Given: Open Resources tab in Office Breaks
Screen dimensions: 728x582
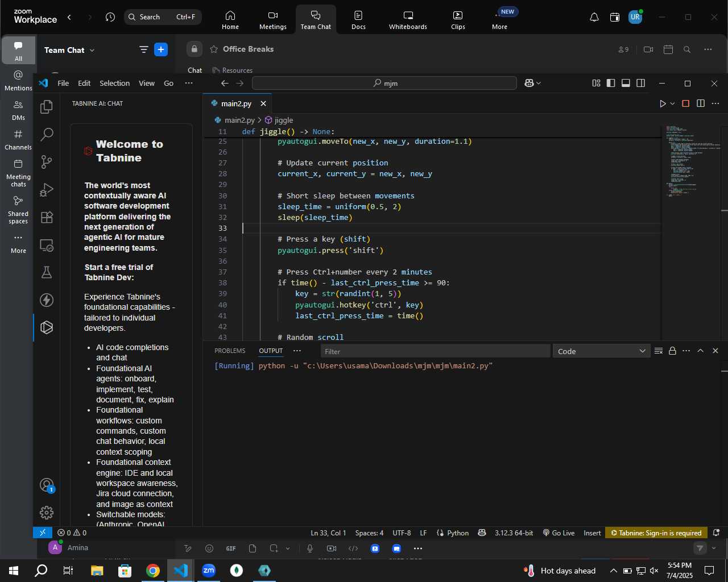Looking at the screenshot, I should (x=232, y=70).
